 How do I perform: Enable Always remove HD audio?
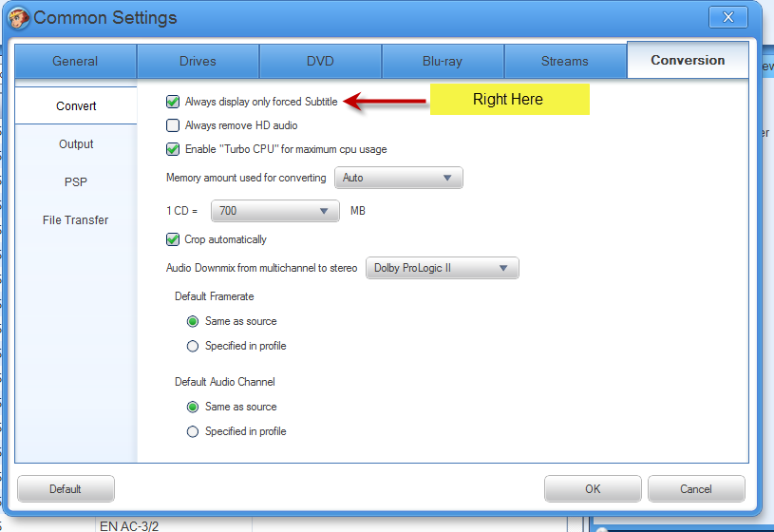tap(172, 125)
